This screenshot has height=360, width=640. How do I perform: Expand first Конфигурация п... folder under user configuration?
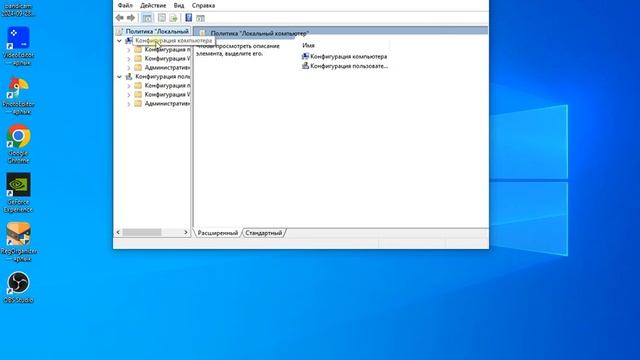click(129, 86)
